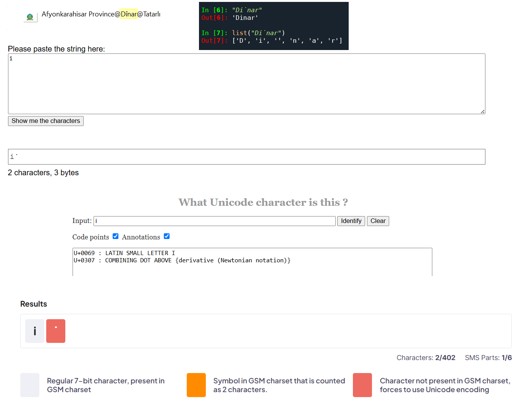Click the 'What Unicode character is this ?' heading
Screen dimensions: 532x420
263,202
